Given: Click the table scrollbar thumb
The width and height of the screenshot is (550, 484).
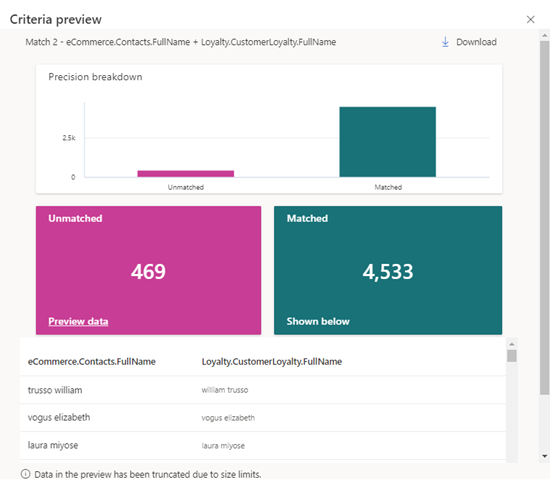Looking at the screenshot, I should click(x=512, y=356).
